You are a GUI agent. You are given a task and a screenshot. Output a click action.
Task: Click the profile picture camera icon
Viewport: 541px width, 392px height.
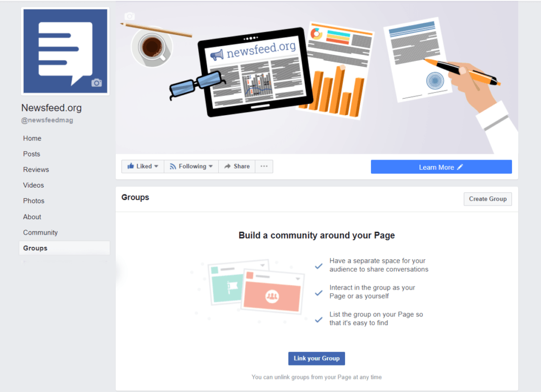(x=97, y=83)
